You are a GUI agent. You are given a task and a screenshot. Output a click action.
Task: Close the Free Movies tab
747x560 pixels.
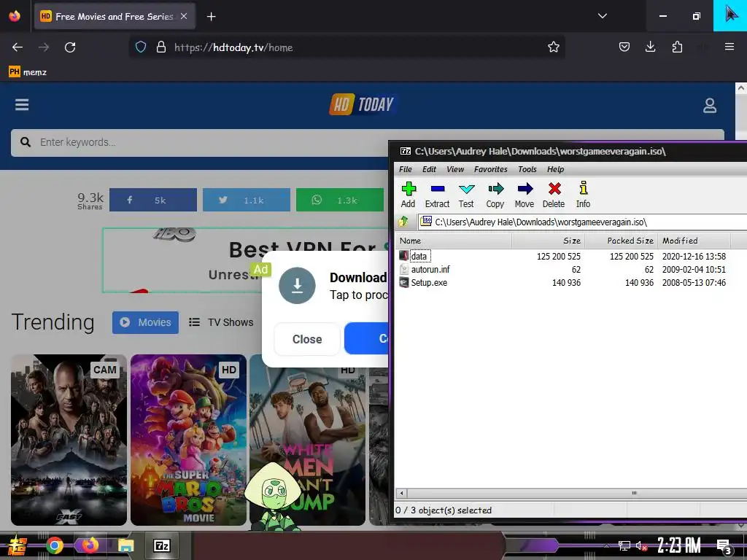183,16
